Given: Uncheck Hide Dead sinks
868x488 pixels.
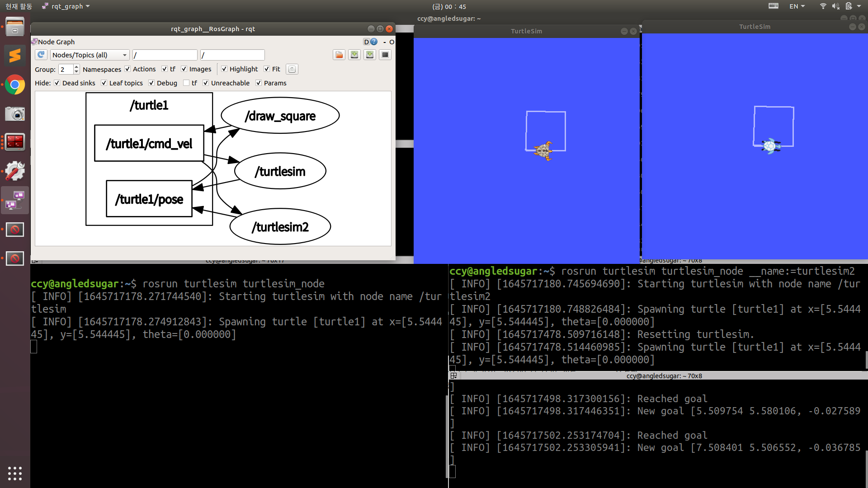Looking at the screenshot, I should click(x=57, y=83).
